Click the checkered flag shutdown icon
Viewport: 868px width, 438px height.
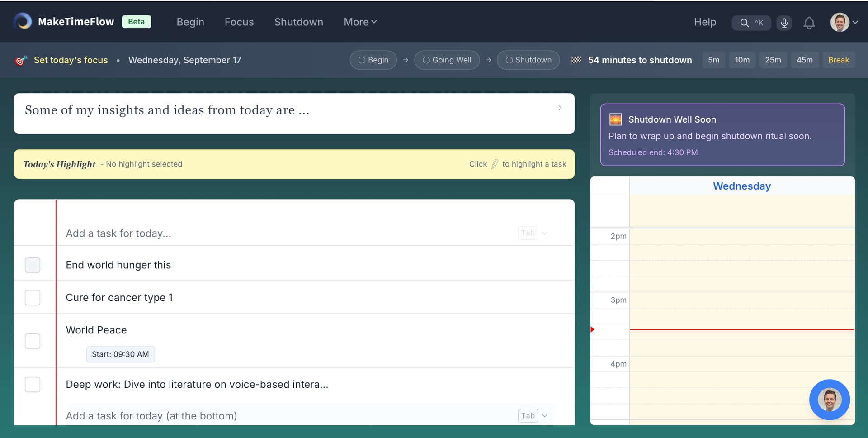576,60
